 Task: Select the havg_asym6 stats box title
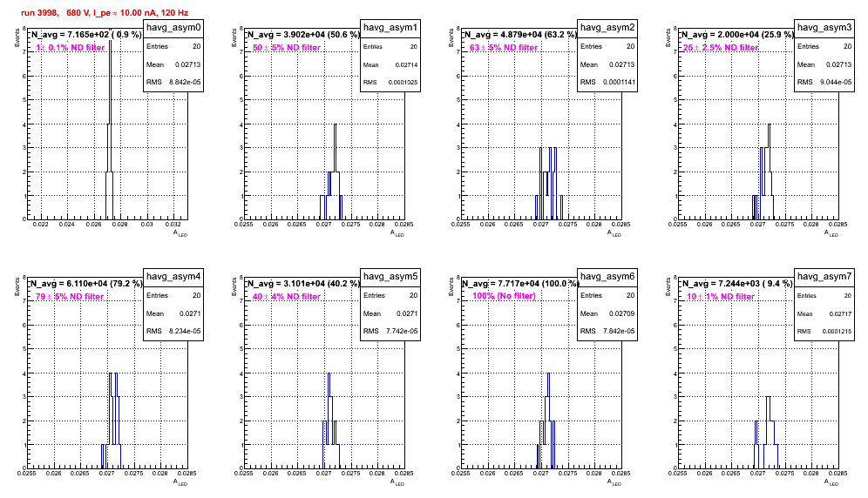pos(607,277)
